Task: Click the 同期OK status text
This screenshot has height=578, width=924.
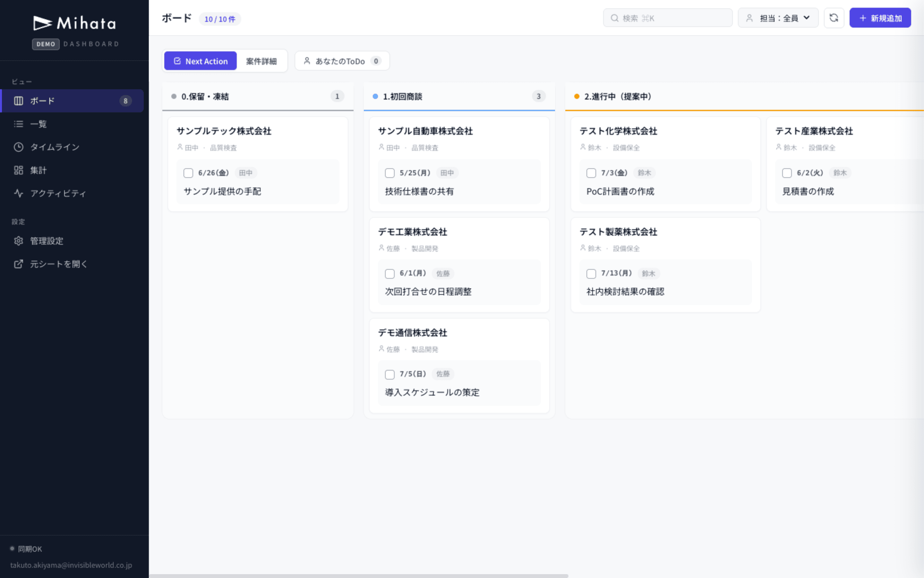Action: pos(30,549)
